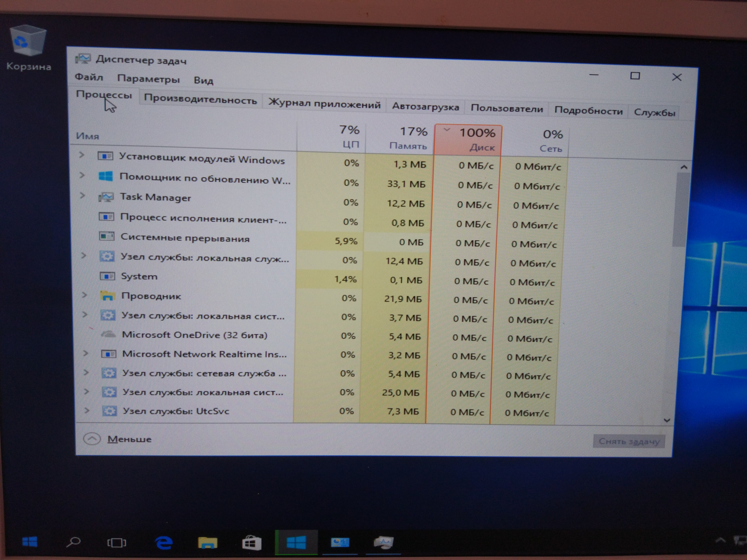Open Корзина recycle bin on desktop
747x560 pixels.
click(28, 48)
